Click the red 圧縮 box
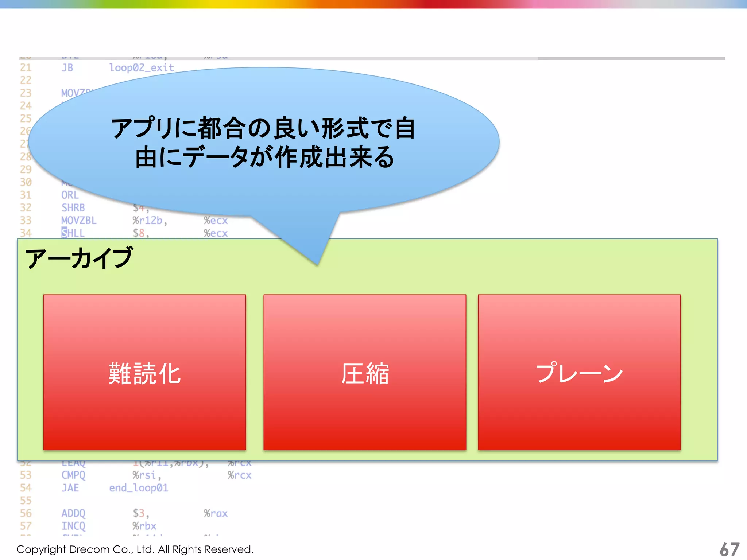The height and width of the screenshot is (560, 747). [x=365, y=372]
